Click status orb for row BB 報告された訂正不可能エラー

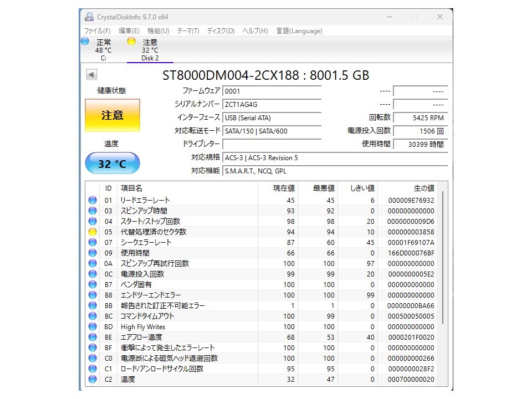[x=93, y=305]
